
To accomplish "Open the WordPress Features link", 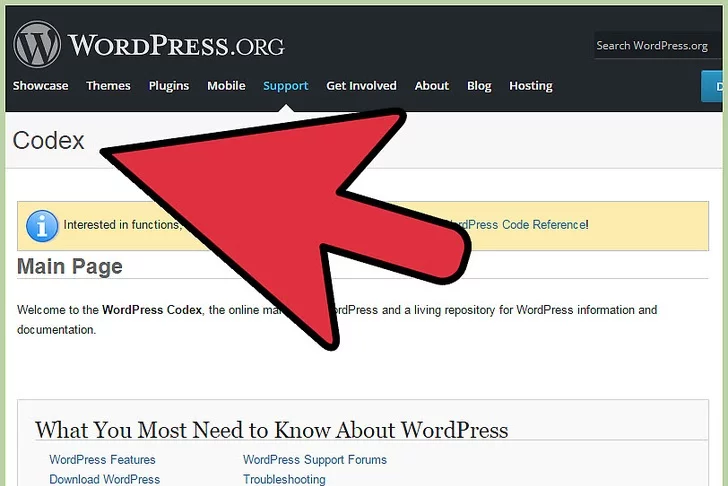I will [102, 460].
